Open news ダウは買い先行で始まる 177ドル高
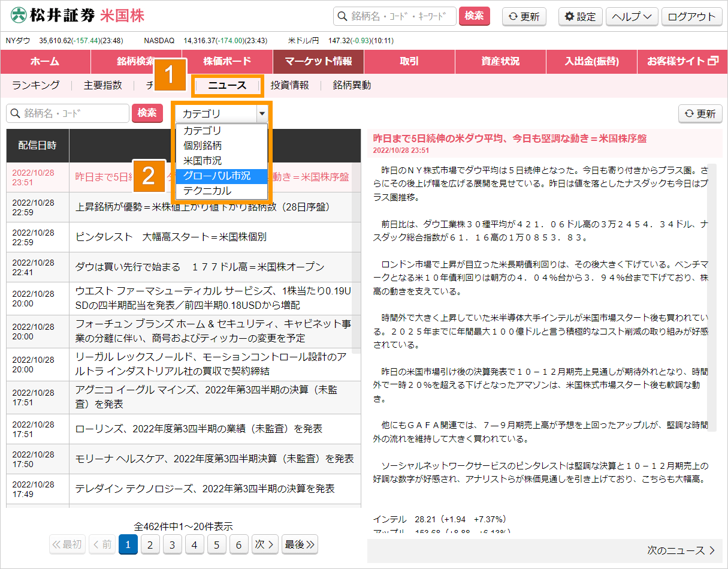The width and height of the screenshot is (728, 569). click(200, 267)
